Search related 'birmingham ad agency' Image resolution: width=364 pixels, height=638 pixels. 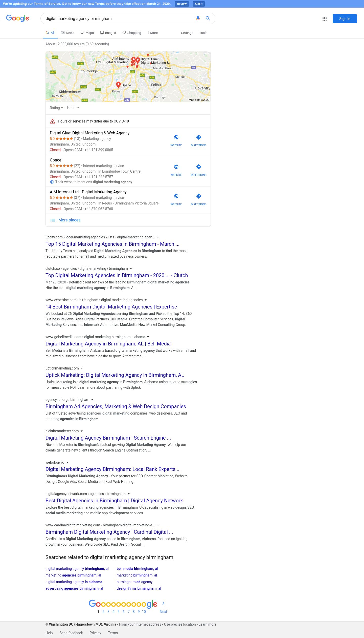click(134, 582)
